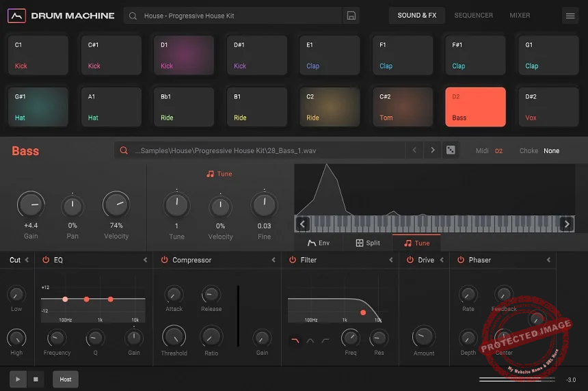Viewport: 588px width, 391px height.
Task: Select the C#2 Tom pad
Action: [403, 107]
